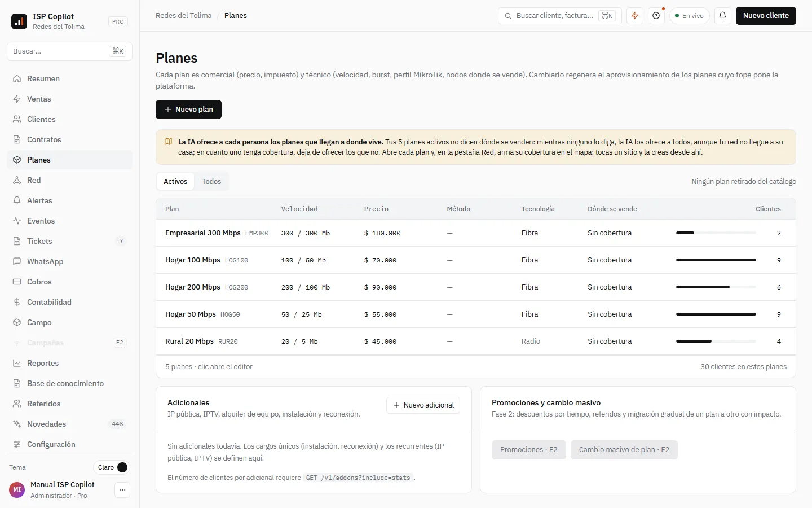Select Planes in the sidebar menu
The height and width of the screenshot is (508, 812).
coord(69,160)
